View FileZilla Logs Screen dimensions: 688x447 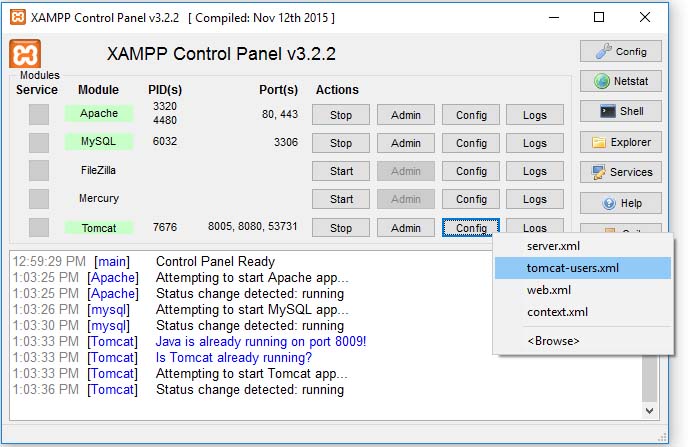(x=535, y=171)
